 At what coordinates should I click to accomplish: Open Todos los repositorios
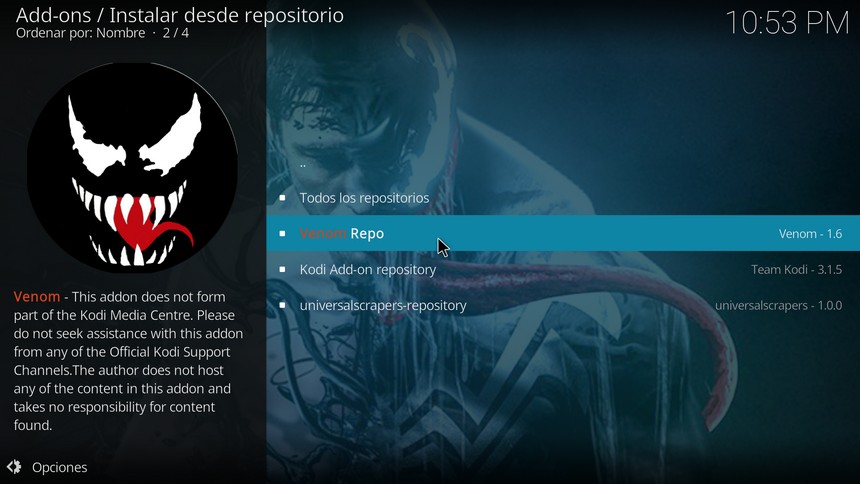click(x=563, y=198)
